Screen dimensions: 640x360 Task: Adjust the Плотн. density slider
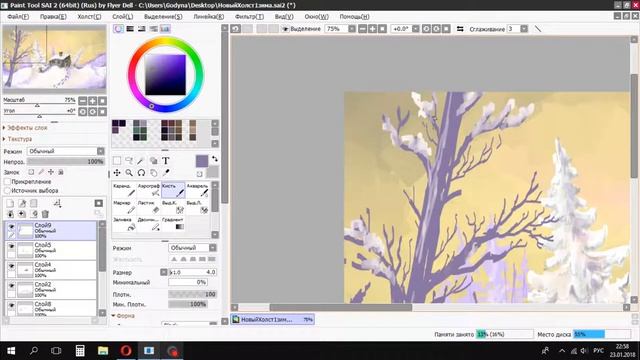192,294
